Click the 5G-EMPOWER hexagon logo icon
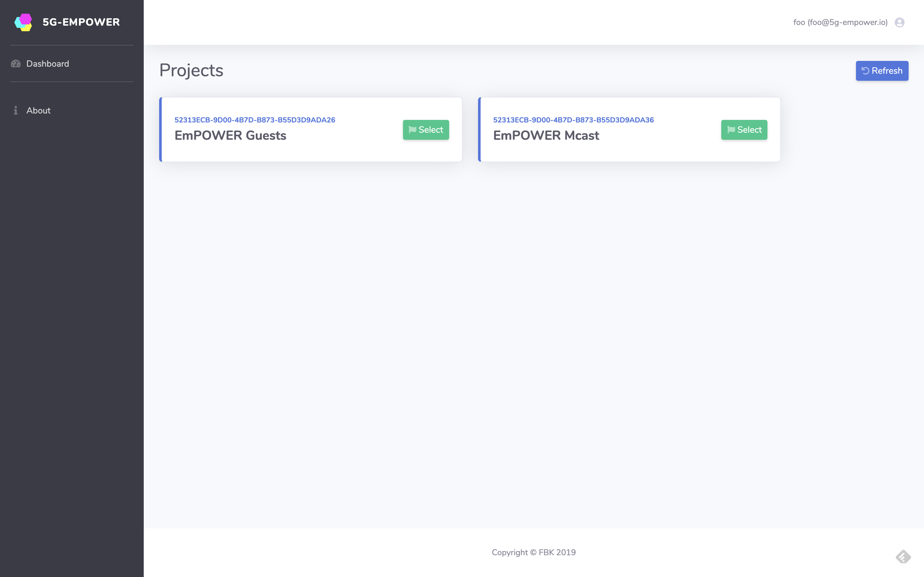Viewport: 924px width, 577px height. click(23, 22)
